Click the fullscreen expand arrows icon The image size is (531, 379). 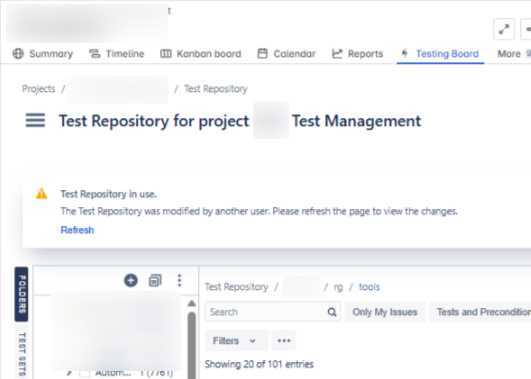click(x=504, y=29)
